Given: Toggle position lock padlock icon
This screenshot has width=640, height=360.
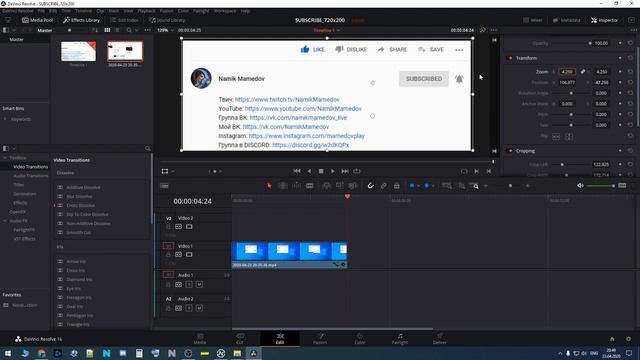Looking at the screenshot, I should pyautogui.click(x=397, y=186).
